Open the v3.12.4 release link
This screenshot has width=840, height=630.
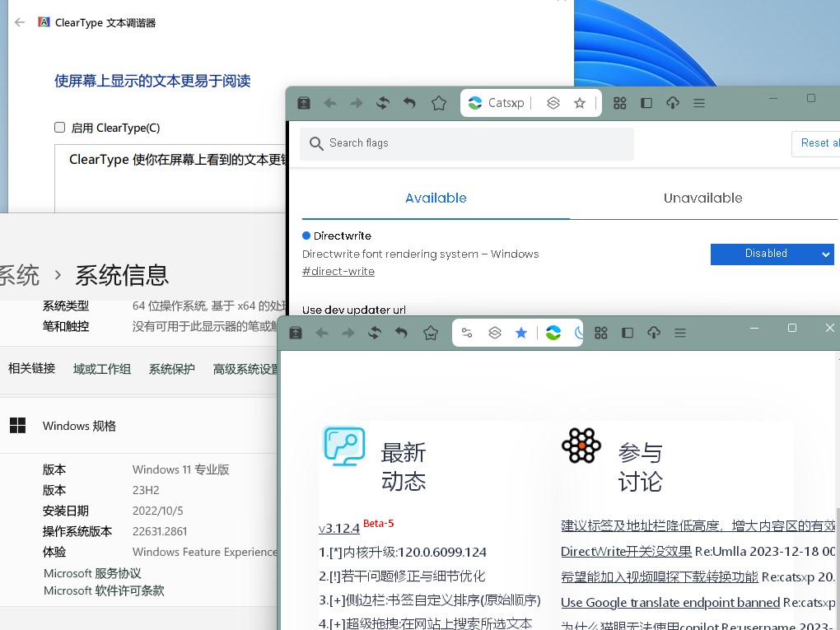point(339,528)
